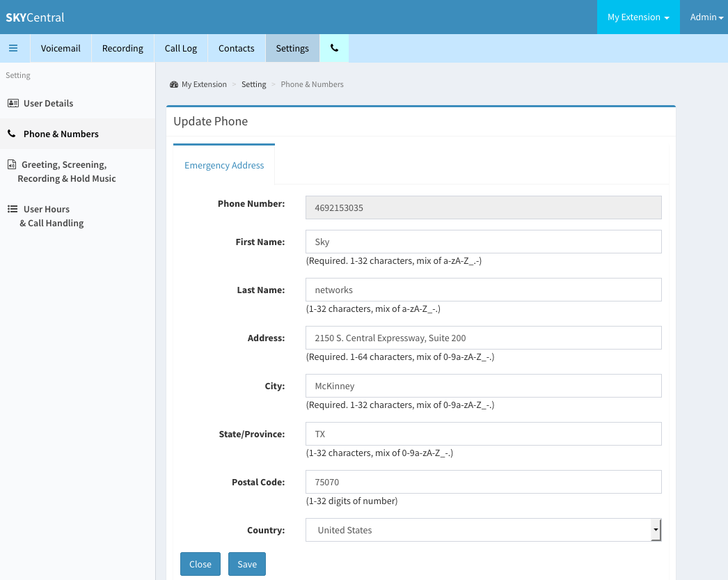Viewport: 728px width, 580px height.
Task: Click the Save button
Action: coord(247,564)
